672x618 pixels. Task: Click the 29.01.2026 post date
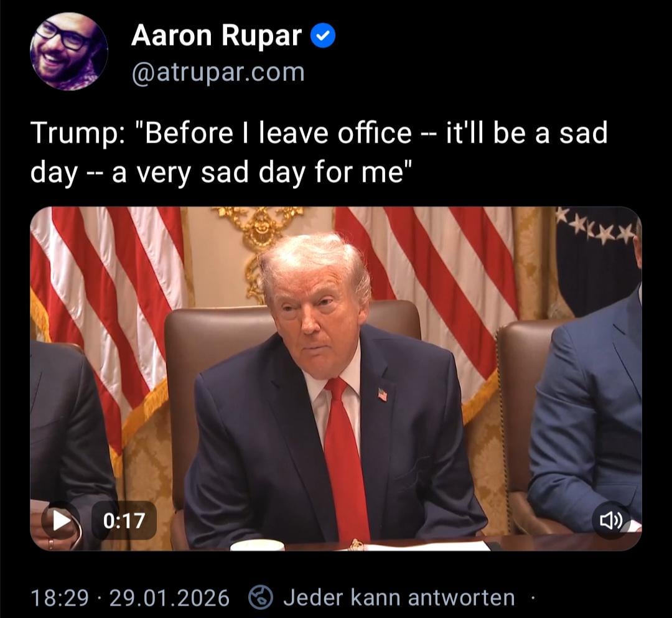[169, 598]
